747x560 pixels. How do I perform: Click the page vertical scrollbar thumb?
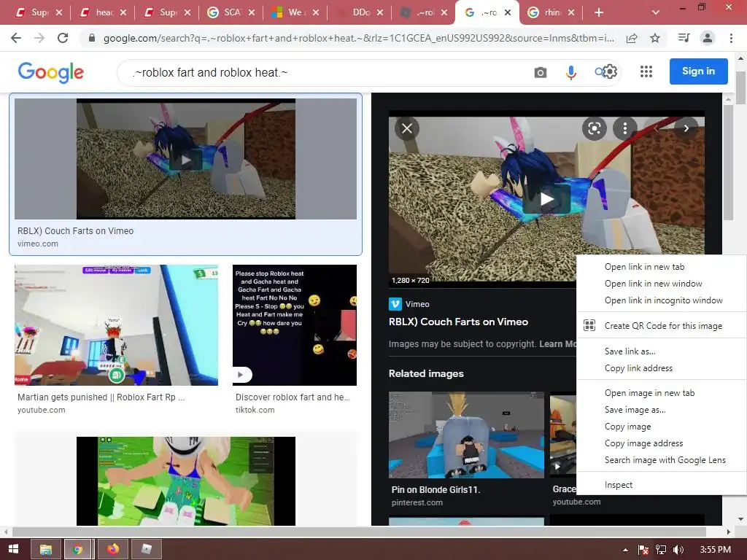click(741, 87)
